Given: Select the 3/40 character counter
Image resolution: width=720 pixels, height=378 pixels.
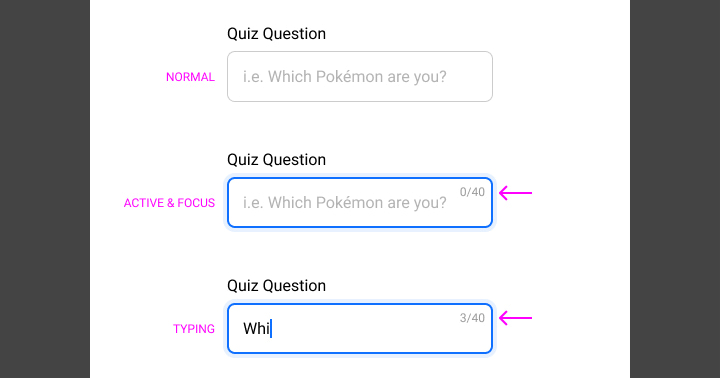Looking at the screenshot, I should pos(472,318).
